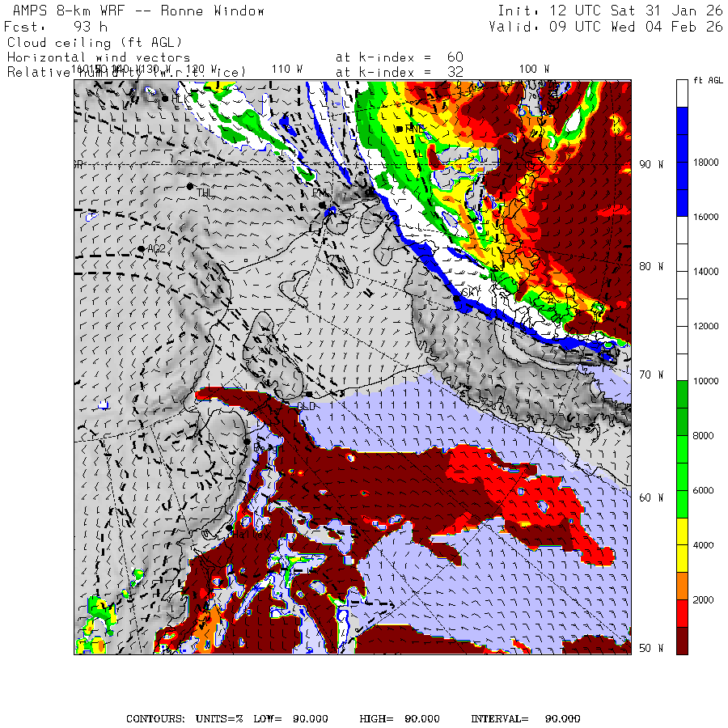Select the bright red 1000-2000 ft colorbar segment
This screenshot has width=728, height=728.
682,613
